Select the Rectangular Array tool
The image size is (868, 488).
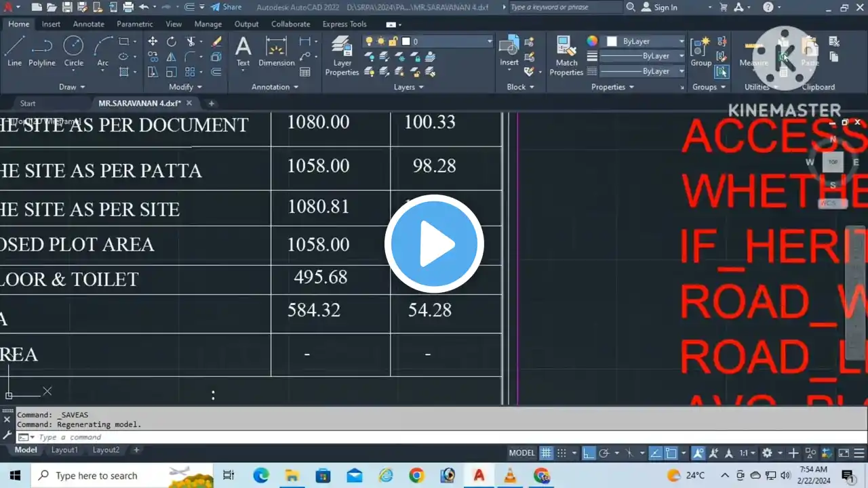191,72
